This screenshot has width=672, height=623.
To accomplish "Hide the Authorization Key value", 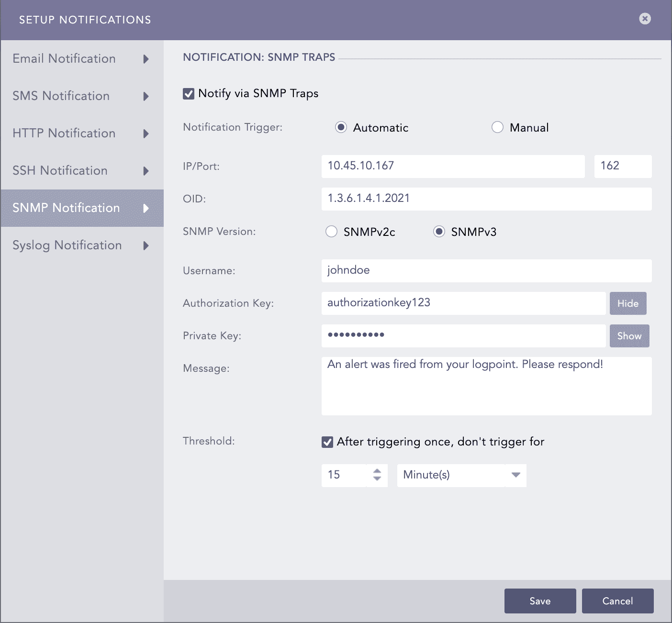I will pos(627,303).
